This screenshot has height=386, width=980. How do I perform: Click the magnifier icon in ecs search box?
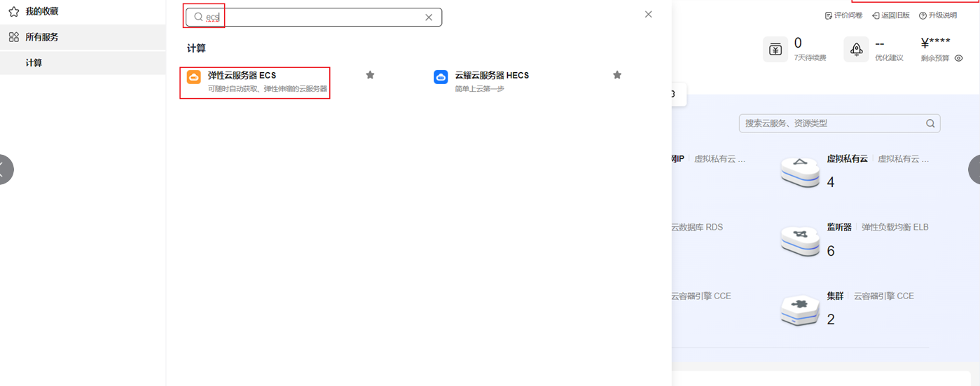point(198,17)
